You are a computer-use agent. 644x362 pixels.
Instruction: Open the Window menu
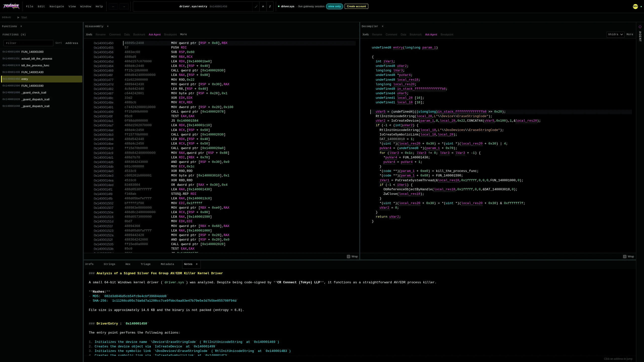pyautogui.click(x=86, y=7)
